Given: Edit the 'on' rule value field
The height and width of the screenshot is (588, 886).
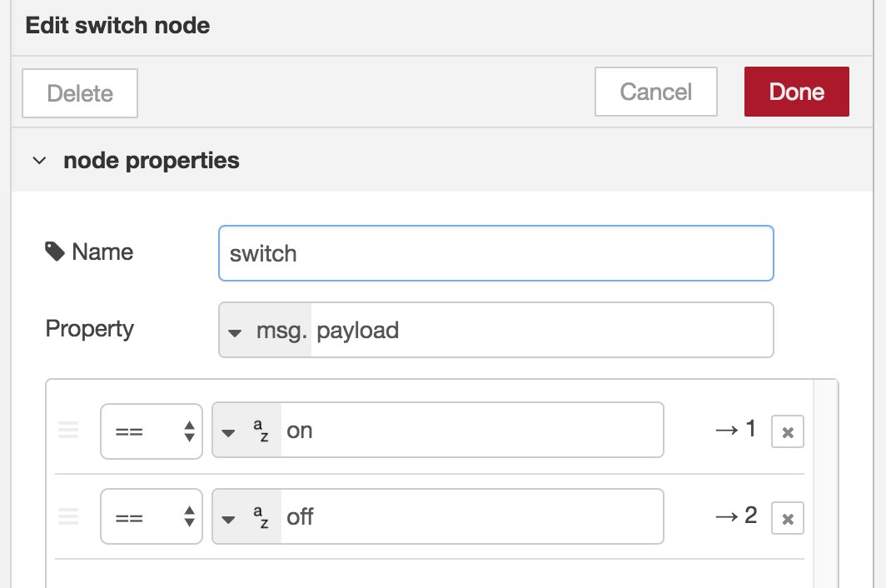Looking at the screenshot, I should [x=470, y=431].
